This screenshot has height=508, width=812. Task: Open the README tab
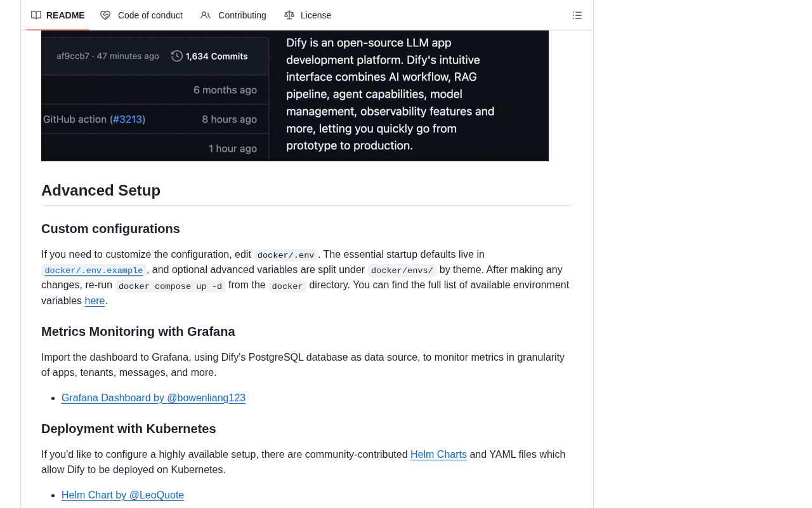(58, 15)
